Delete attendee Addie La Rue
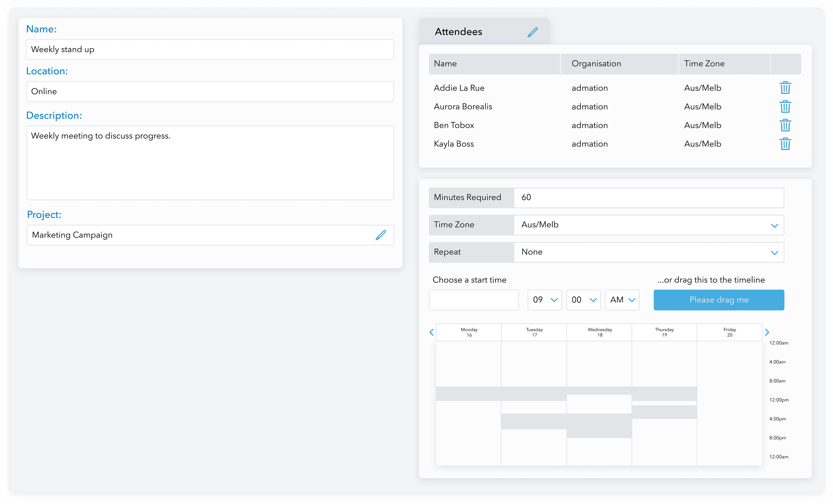 (785, 88)
